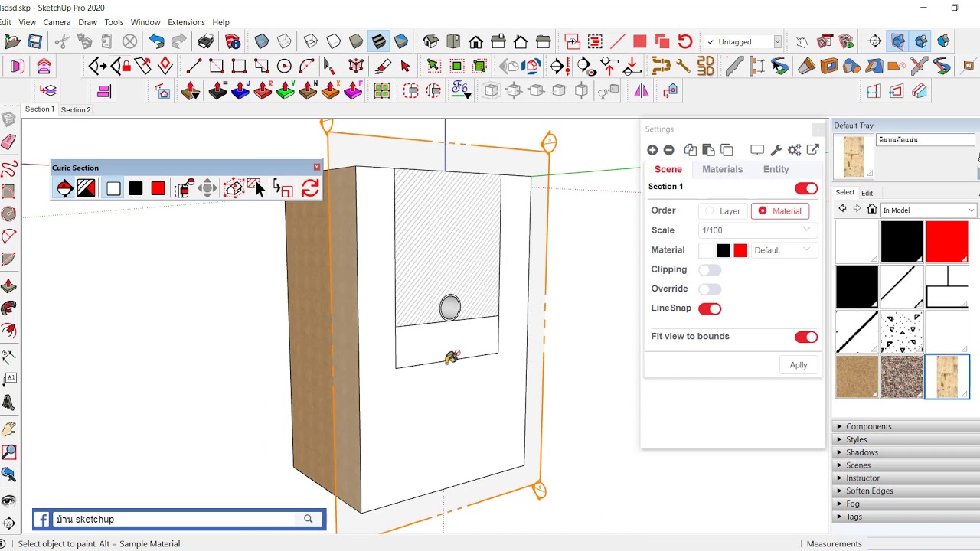980x551 pixels.
Task: Select the Material order radio option
Action: click(x=779, y=211)
